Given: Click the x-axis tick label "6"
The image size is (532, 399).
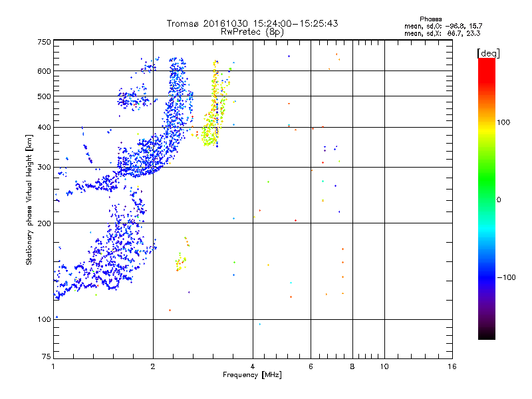Looking at the screenshot, I should pos(311,366).
